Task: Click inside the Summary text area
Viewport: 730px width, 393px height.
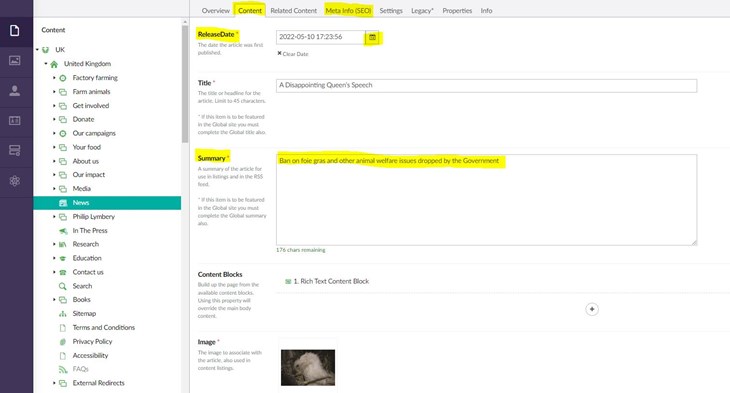Action: click(x=486, y=200)
